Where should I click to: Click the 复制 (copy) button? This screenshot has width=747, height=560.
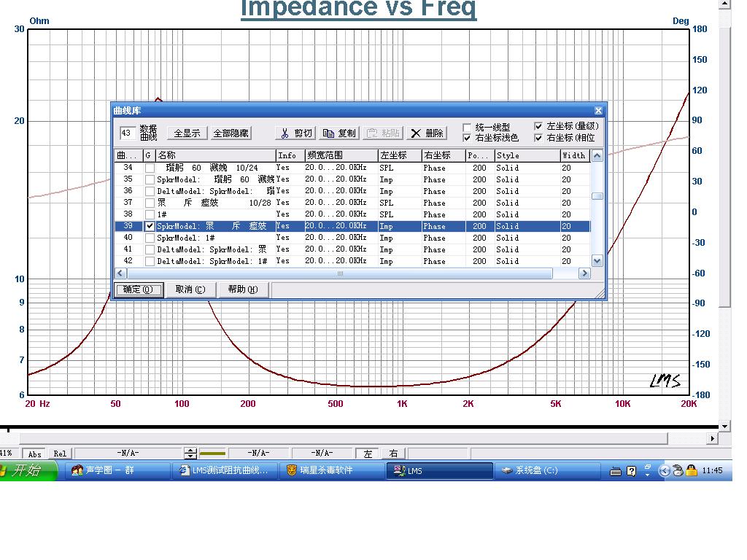click(x=339, y=133)
